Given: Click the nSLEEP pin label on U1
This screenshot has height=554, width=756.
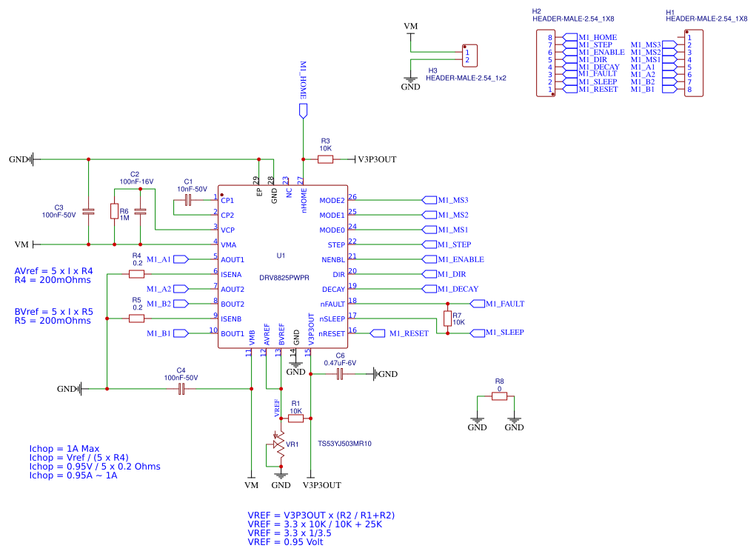Looking at the screenshot, I should pos(332,318).
